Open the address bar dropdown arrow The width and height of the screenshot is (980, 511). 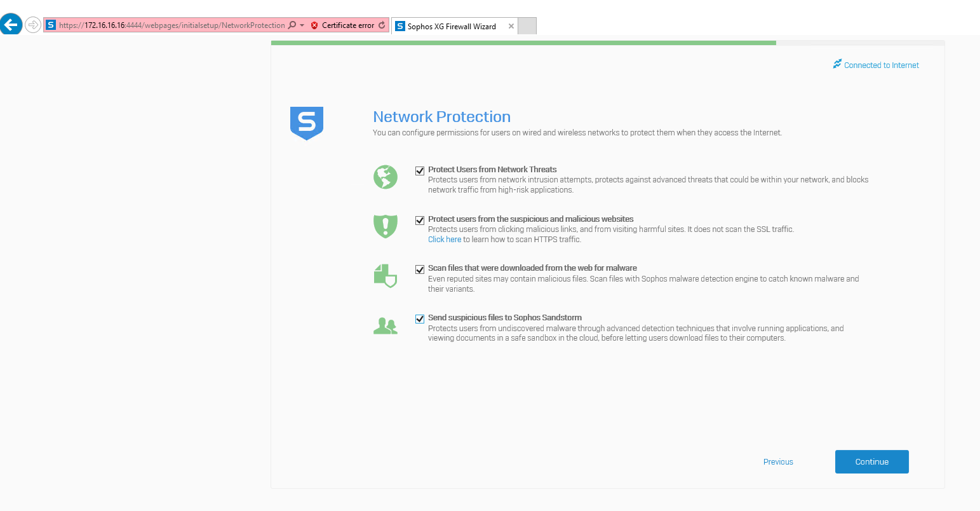tap(302, 25)
